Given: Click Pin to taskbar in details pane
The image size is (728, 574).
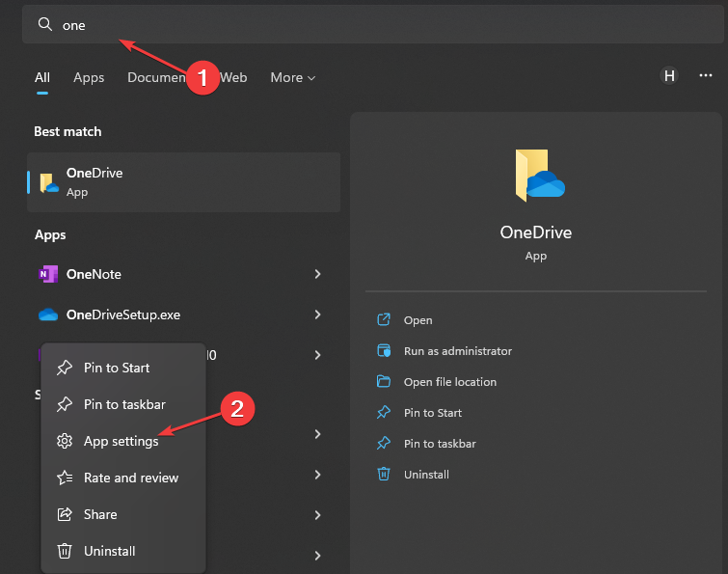Looking at the screenshot, I should [440, 444].
